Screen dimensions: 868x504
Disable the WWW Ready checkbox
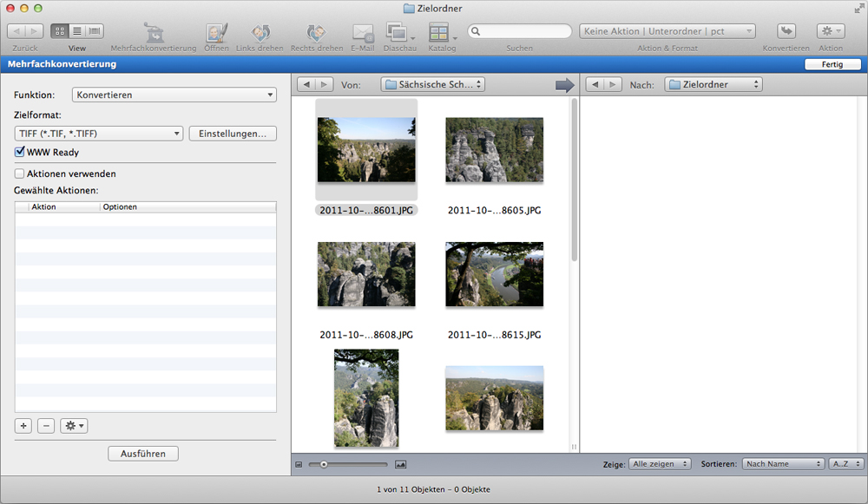click(x=20, y=152)
